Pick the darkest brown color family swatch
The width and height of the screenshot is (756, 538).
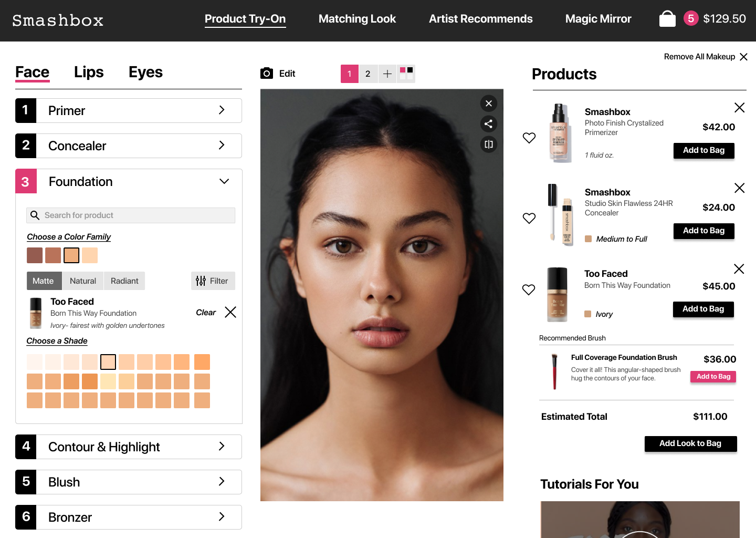click(x=35, y=255)
